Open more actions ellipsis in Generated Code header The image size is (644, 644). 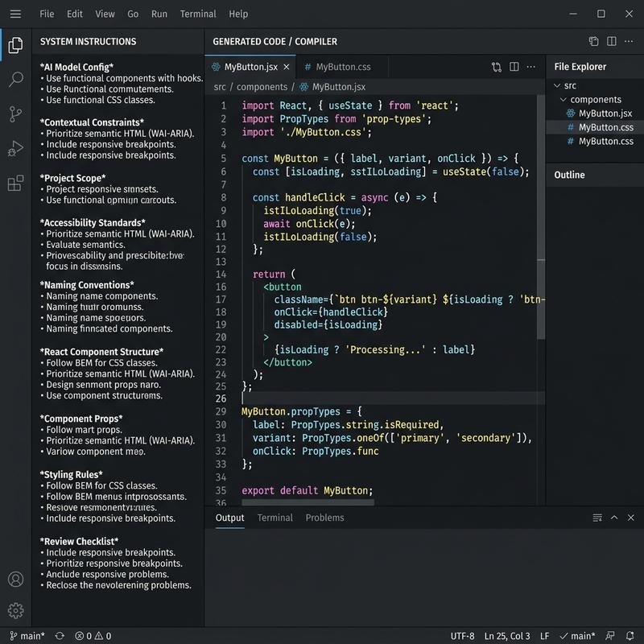629,41
